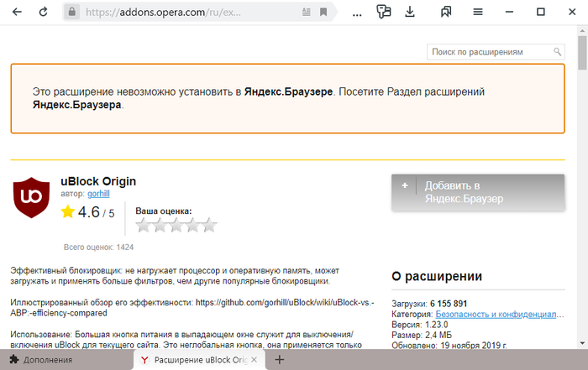Open the three-dots page actions menu

355,13
